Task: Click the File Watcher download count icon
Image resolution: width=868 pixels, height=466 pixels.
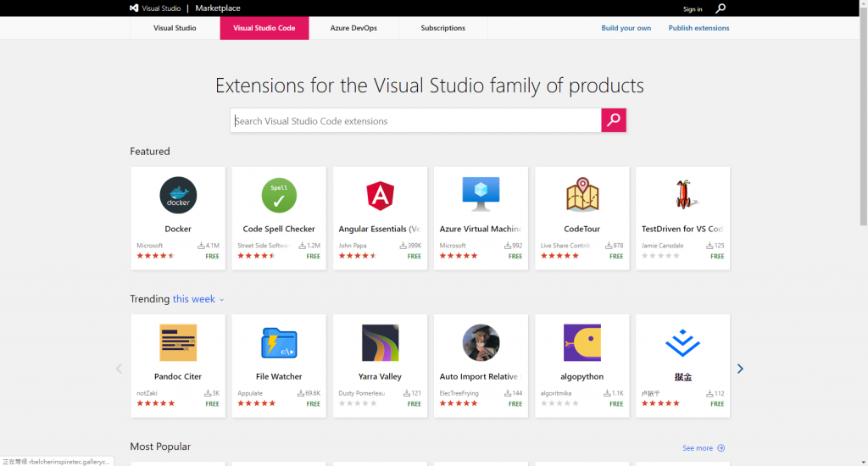Action: (301, 393)
